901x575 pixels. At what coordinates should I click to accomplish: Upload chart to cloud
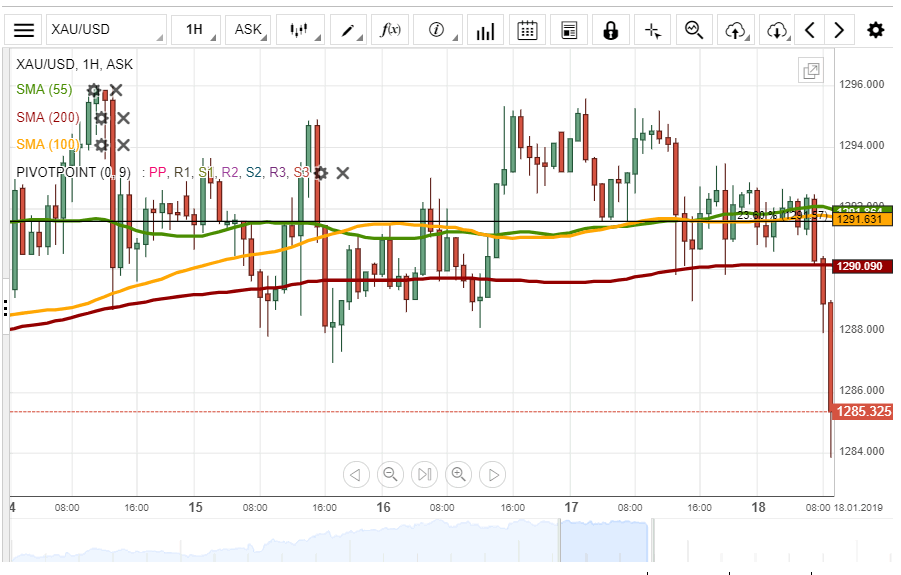coord(736,30)
